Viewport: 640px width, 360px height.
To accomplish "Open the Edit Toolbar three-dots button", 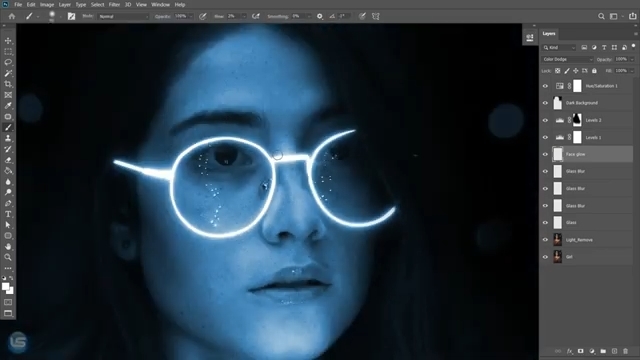I will [x=8, y=268].
